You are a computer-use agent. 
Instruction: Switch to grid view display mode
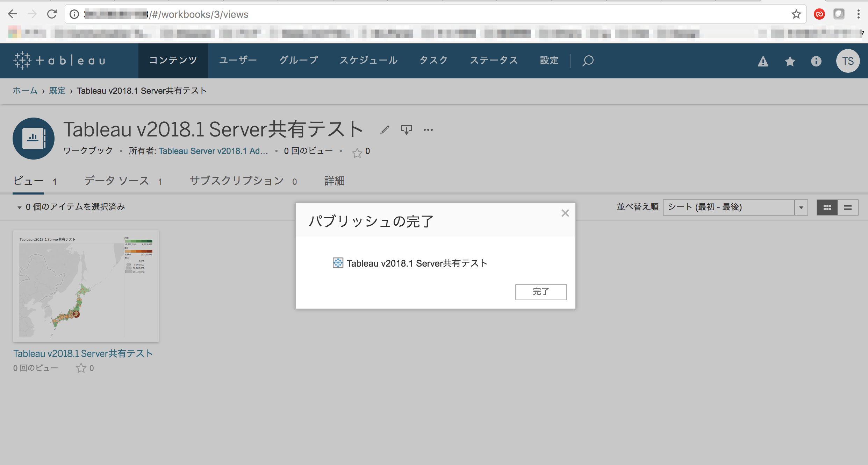pos(827,207)
